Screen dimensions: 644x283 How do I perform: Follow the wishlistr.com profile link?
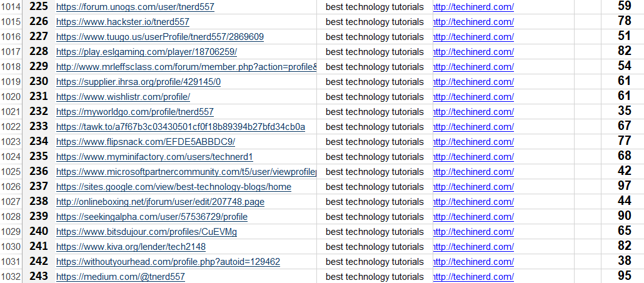123,97
